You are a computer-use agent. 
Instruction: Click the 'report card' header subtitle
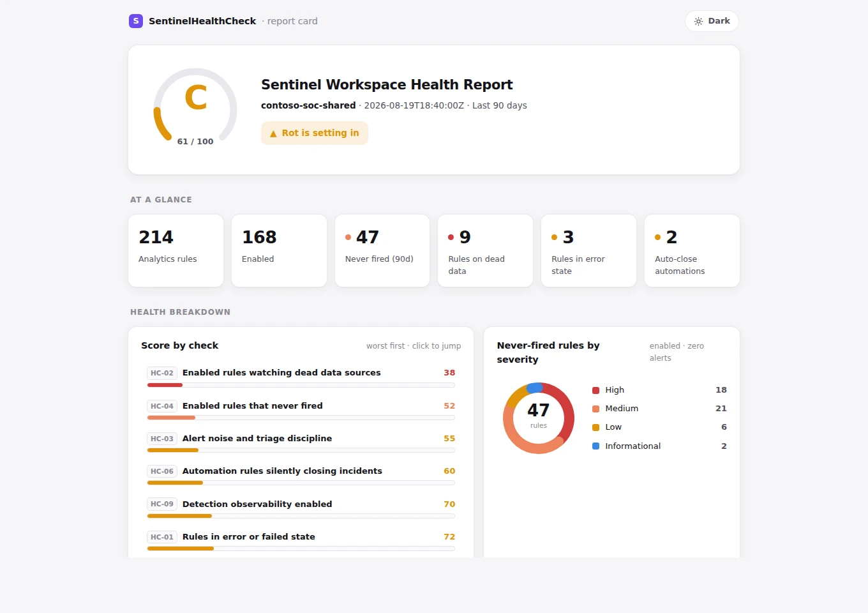292,21
